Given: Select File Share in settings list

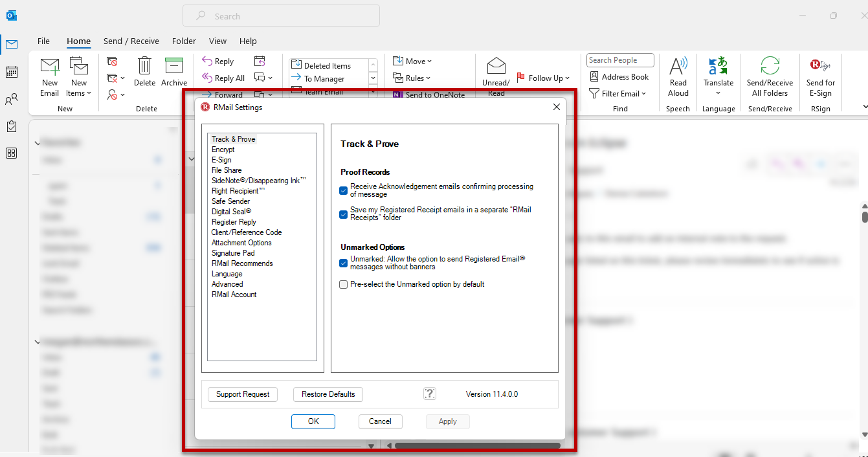Looking at the screenshot, I should click(227, 170).
